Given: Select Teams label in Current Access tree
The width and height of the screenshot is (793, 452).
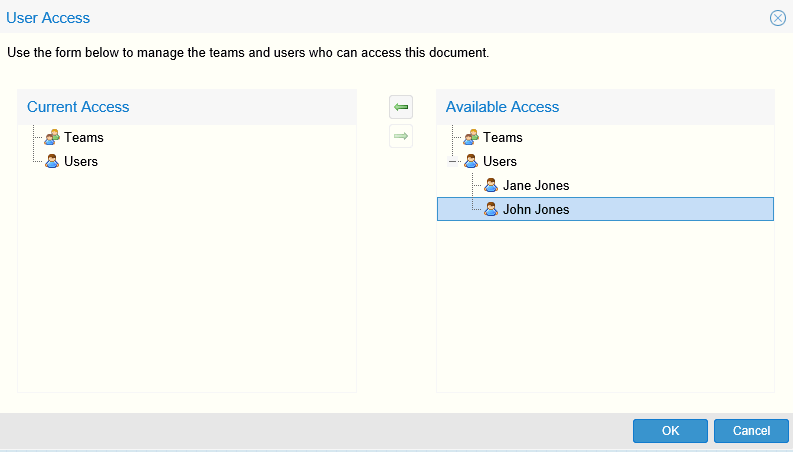Looking at the screenshot, I should pos(83,137).
